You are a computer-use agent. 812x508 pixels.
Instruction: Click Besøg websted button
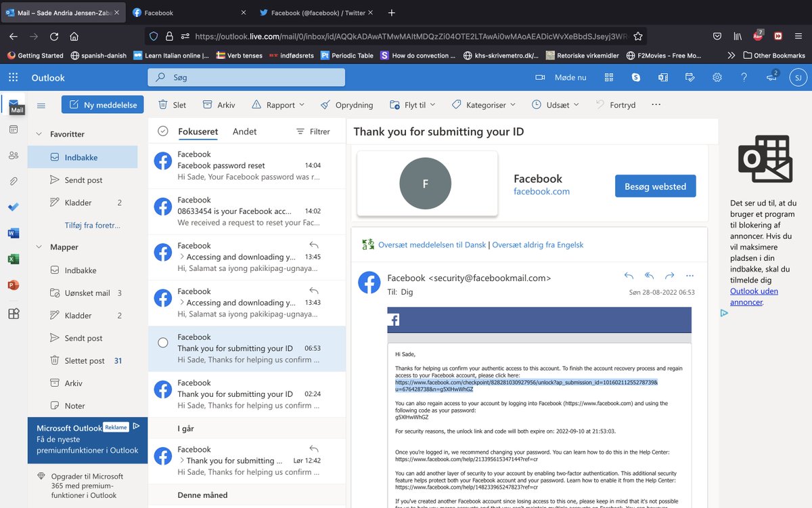tap(655, 186)
